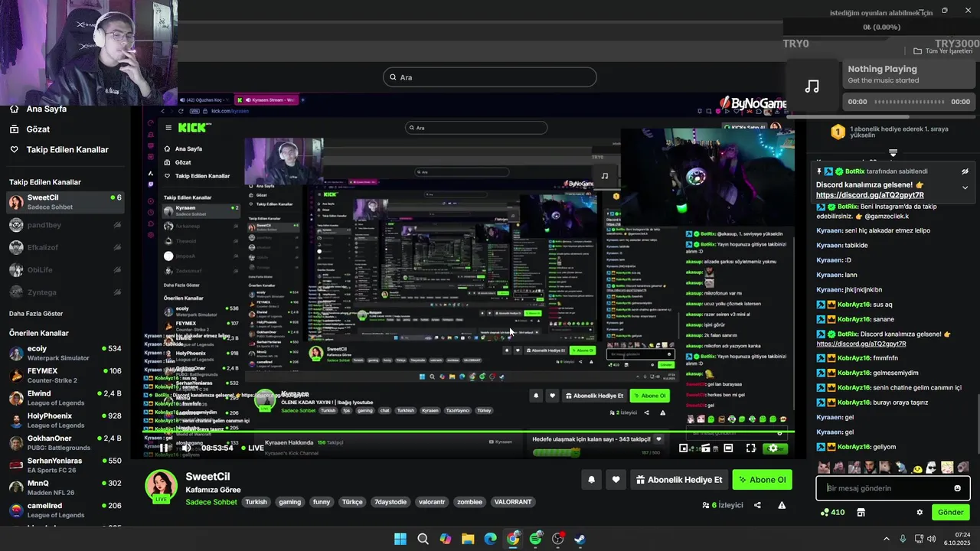Viewport: 980px width, 551px height.
Task: Pause the SweetCil live stream
Action: point(164,448)
